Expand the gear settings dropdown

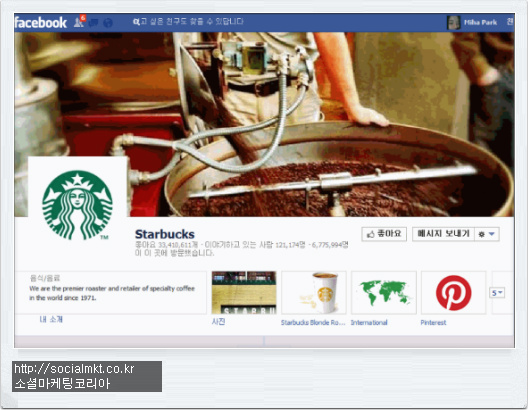487,234
